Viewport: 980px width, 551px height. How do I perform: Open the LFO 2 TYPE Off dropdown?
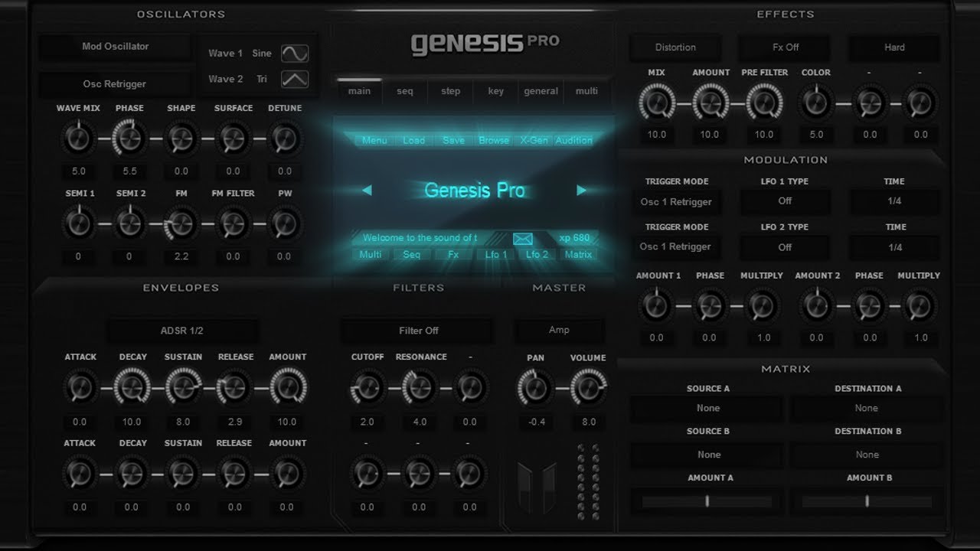point(785,247)
